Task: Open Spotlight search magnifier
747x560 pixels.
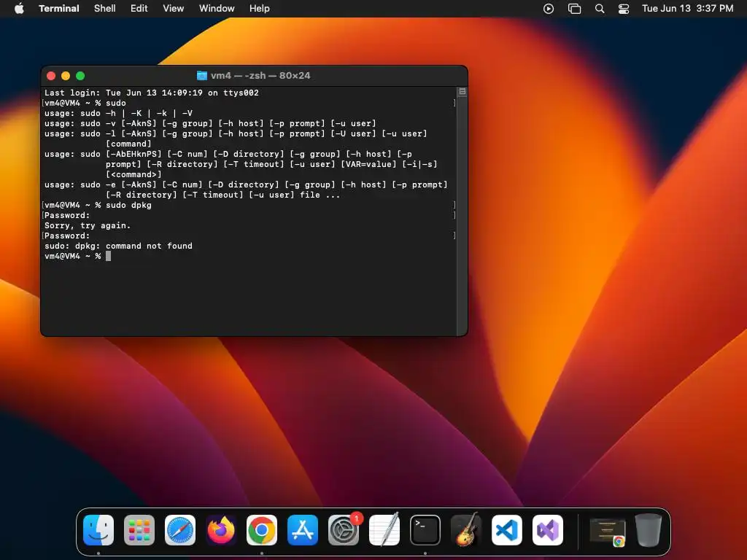Action: click(x=600, y=9)
